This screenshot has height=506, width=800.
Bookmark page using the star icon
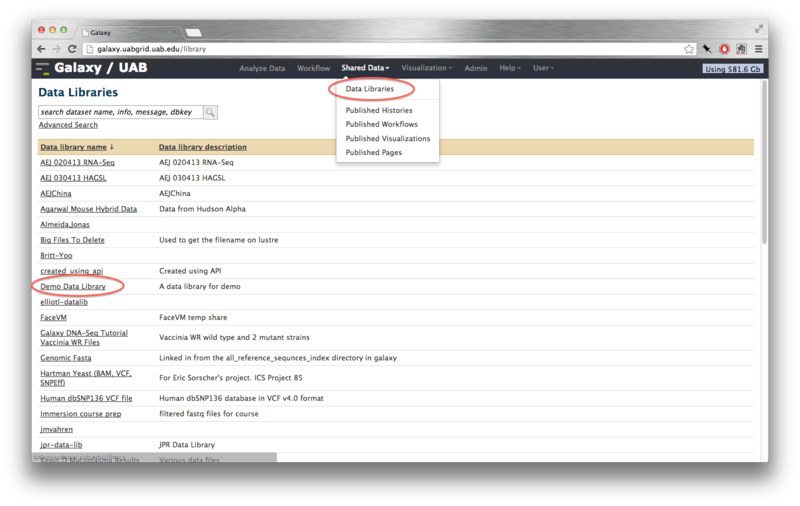click(x=689, y=49)
